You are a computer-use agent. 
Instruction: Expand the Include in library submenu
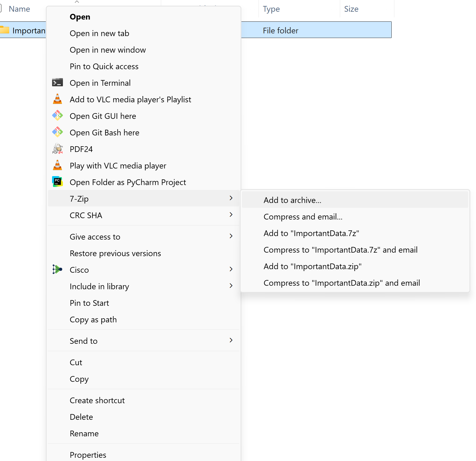coord(231,286)
